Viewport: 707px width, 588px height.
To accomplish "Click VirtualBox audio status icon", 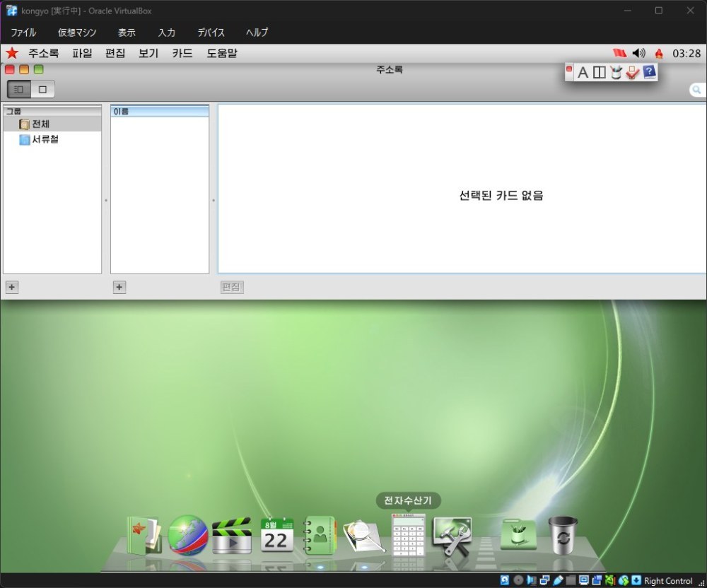I will click(x=532, y=580).
